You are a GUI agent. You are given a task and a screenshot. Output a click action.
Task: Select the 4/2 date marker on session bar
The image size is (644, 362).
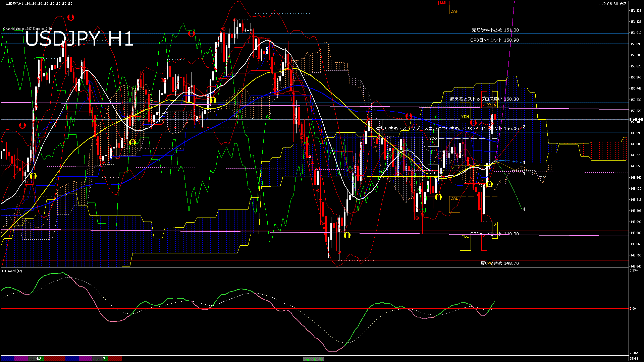(x=39, y=359)
